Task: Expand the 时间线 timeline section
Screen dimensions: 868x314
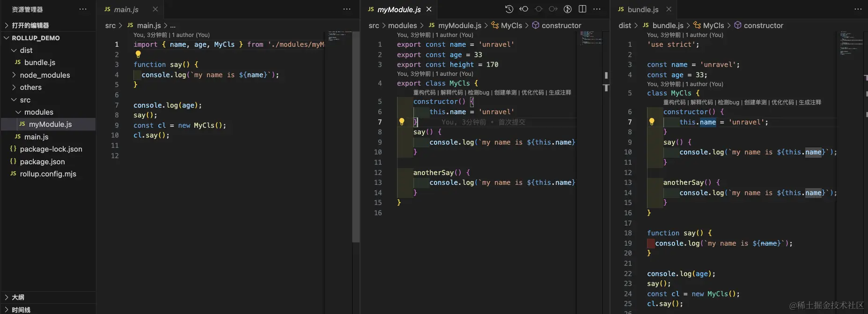Action: tap(7, 310)
